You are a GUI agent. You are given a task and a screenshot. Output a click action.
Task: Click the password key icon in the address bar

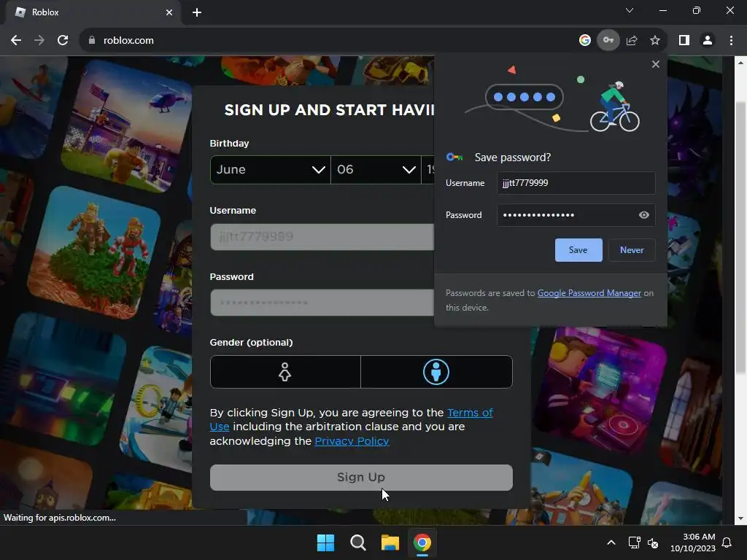[x=608, y=41]
